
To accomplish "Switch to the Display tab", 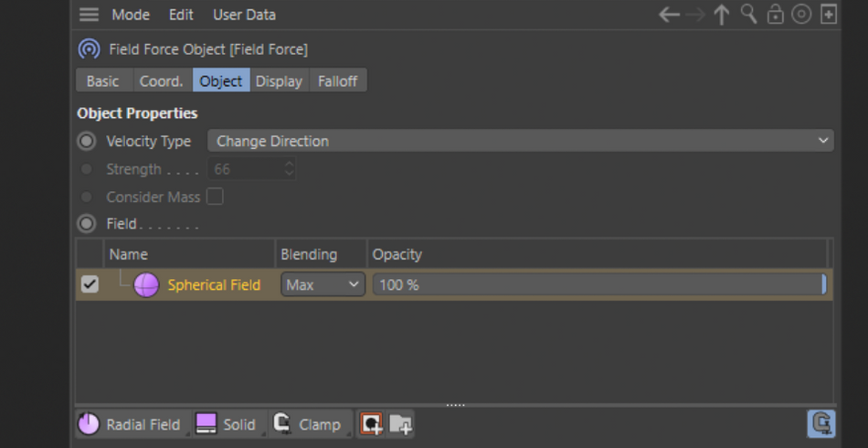I will [279, 80].
